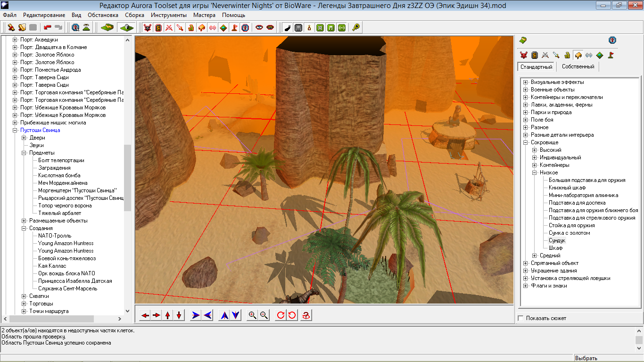Open area properties magnifier toolbar icon
644x362 pixels.
(x=75, y=27)
